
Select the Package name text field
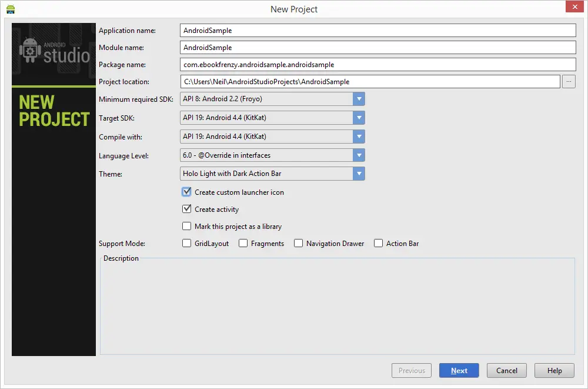click(x=376, y=64)
